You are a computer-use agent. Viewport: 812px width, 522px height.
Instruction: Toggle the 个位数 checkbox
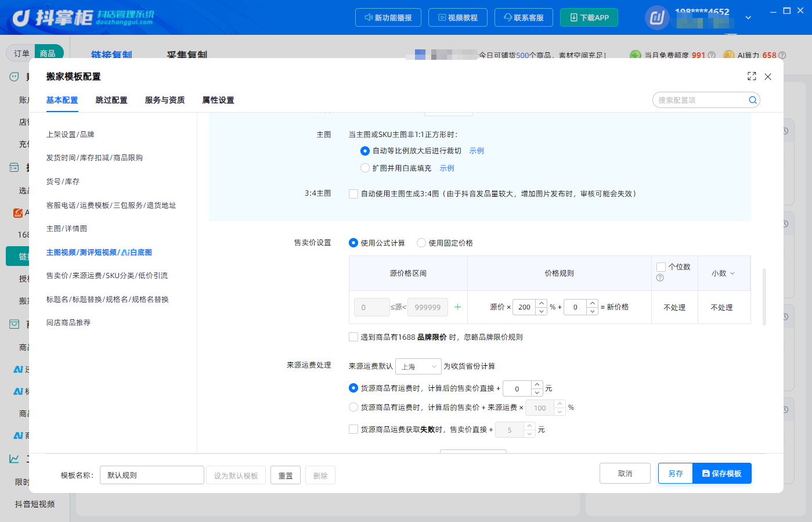661,267
